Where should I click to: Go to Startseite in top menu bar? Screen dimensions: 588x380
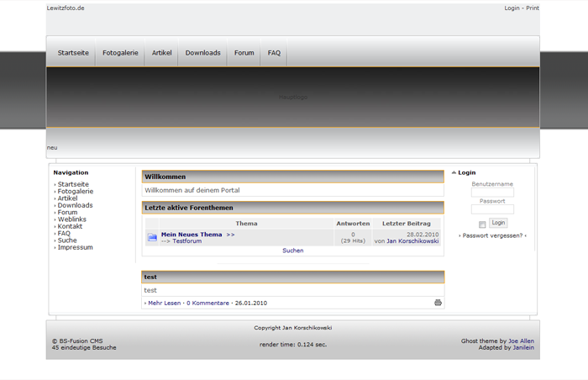pos(73,53)
